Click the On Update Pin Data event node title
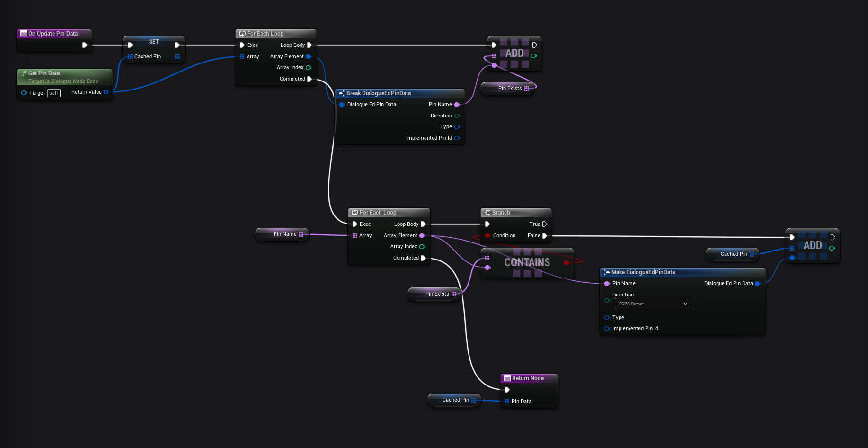This screenshot has height=448, width=868. point(53,34)
